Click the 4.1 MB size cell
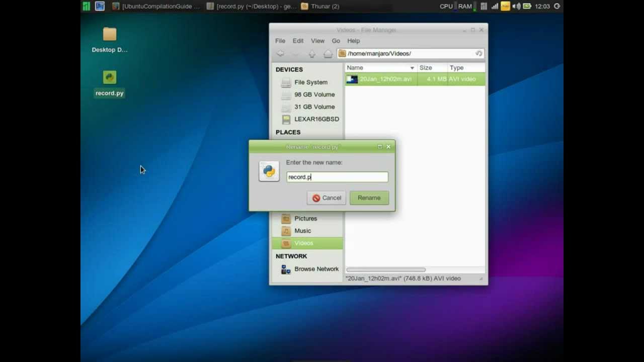The height and width of the screenshot is (362, 644). coord(436,79)
